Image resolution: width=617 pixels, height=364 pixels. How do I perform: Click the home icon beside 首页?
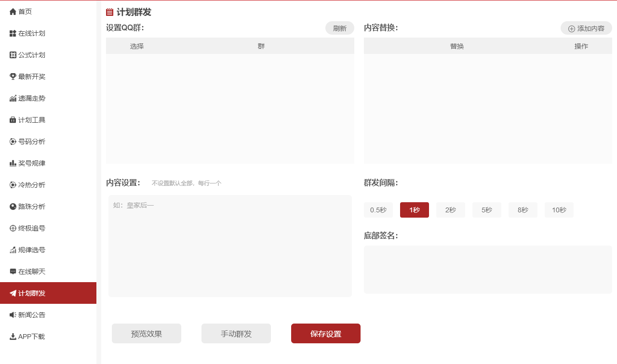13,12
